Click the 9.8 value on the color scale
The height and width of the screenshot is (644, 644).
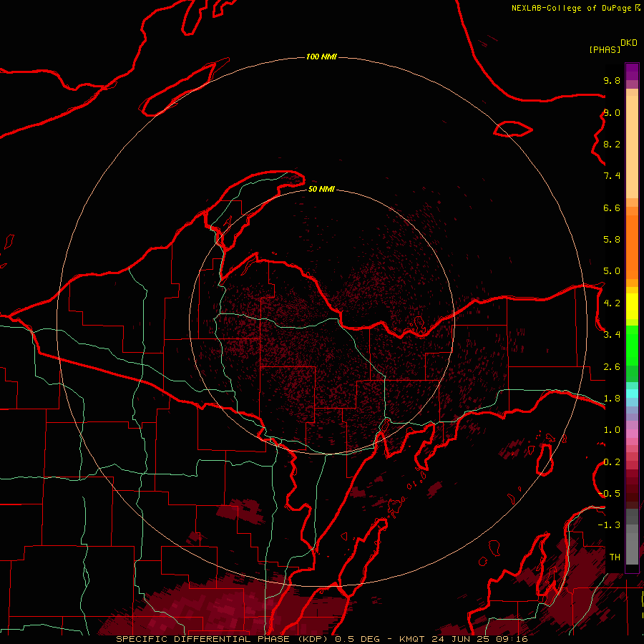[x=612, y=80]
